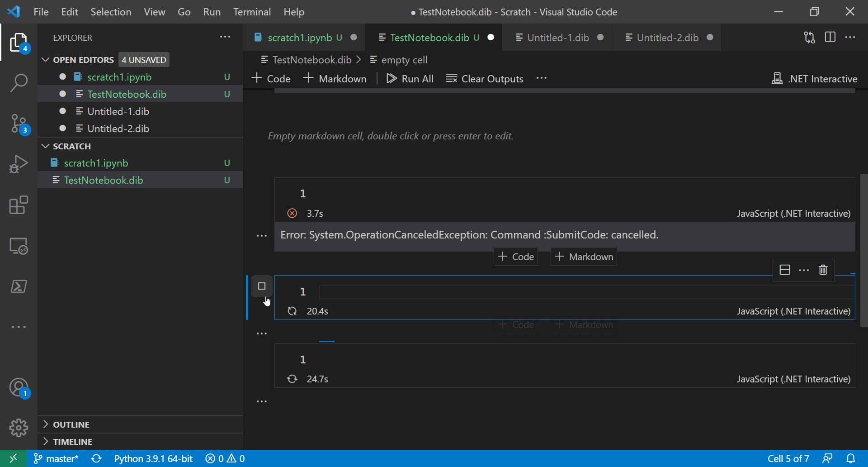Select Python 3.9.1 64-bit interpreter
The width and height of the screenshot is (868, 467).
coord(153,458)
